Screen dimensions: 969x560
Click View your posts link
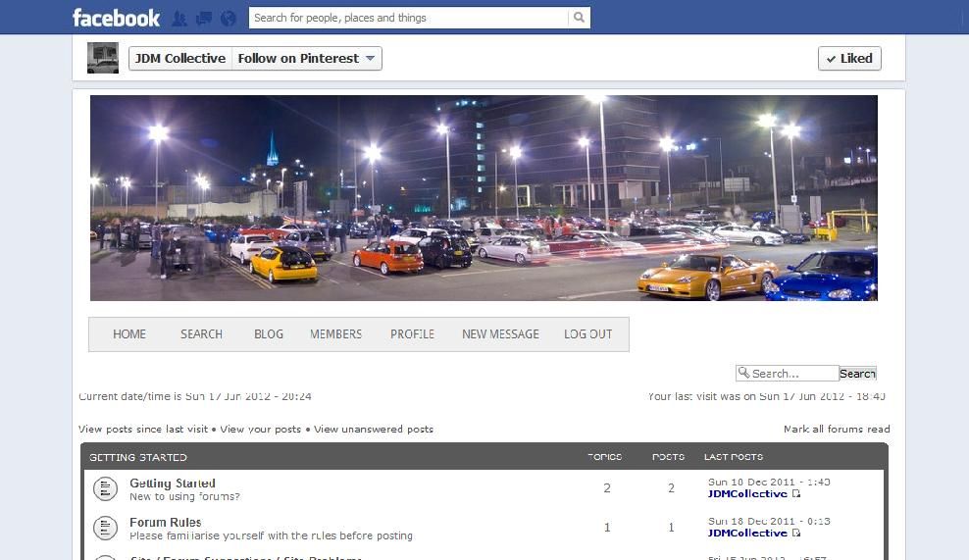click(261, 429)
